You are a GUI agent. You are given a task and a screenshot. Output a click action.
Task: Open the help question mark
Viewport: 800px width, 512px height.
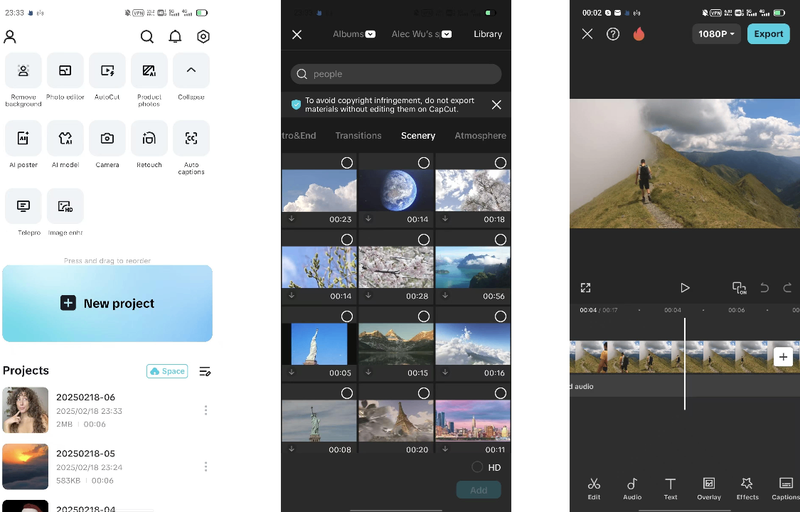tap(613, 34)
